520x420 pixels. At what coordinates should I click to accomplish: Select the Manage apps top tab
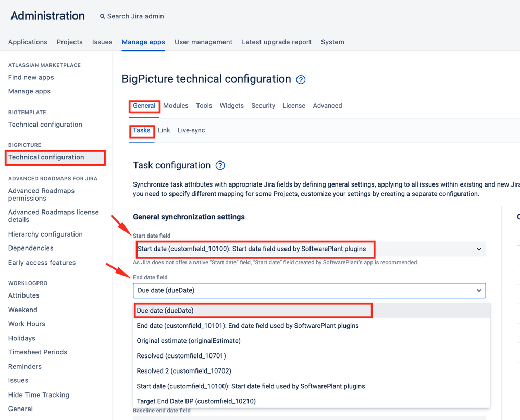(x=143, y=42)
